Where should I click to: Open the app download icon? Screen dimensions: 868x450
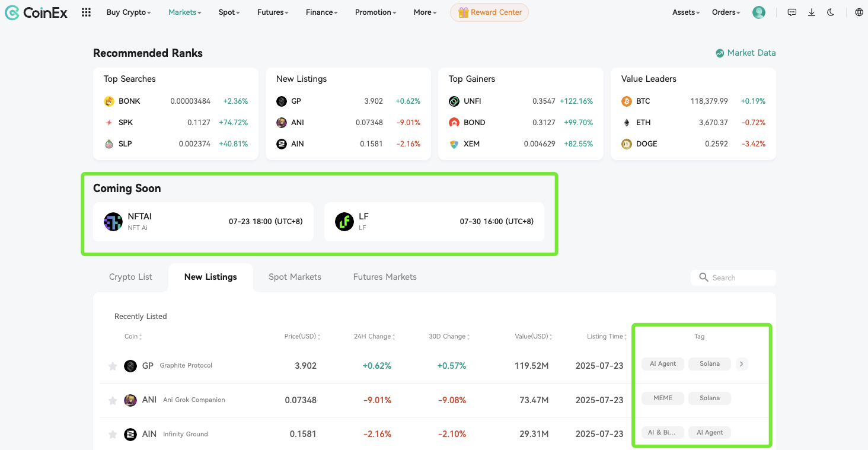pyautogui.click(x=812, y=12)
